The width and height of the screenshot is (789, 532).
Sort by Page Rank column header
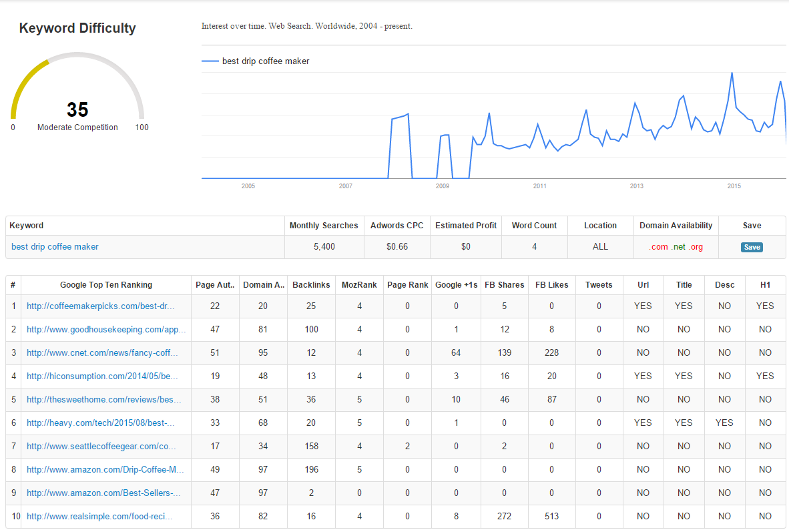[x=408, y=285]
